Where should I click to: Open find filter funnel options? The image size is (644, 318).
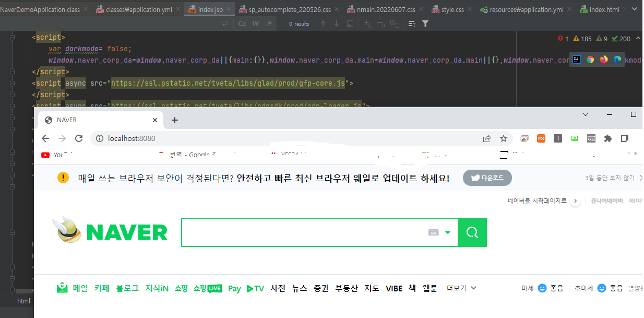point(425,23)
